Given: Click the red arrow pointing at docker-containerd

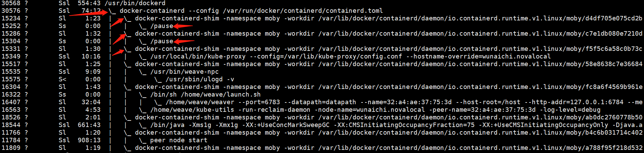Looking at the screenshot, I should coord(89,13).
